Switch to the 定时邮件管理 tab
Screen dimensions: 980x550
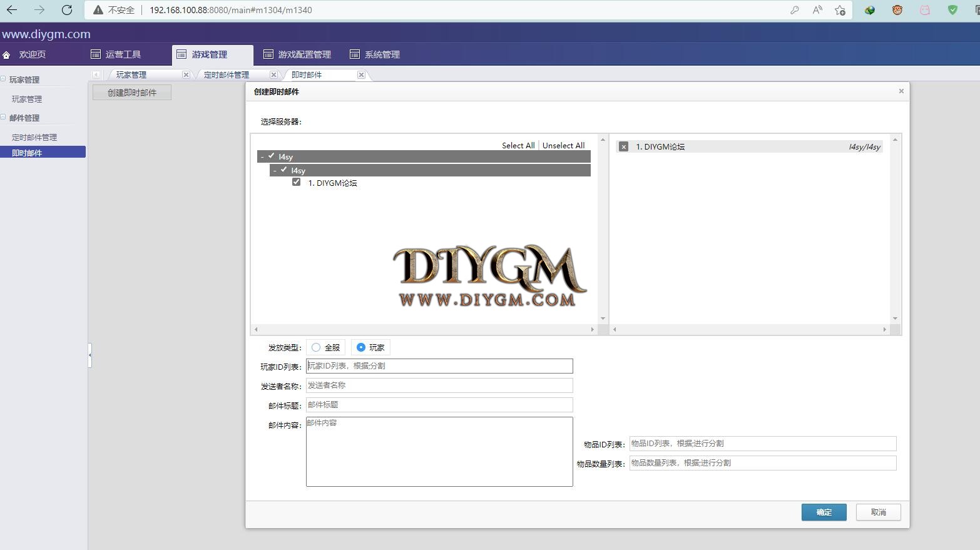227,74
